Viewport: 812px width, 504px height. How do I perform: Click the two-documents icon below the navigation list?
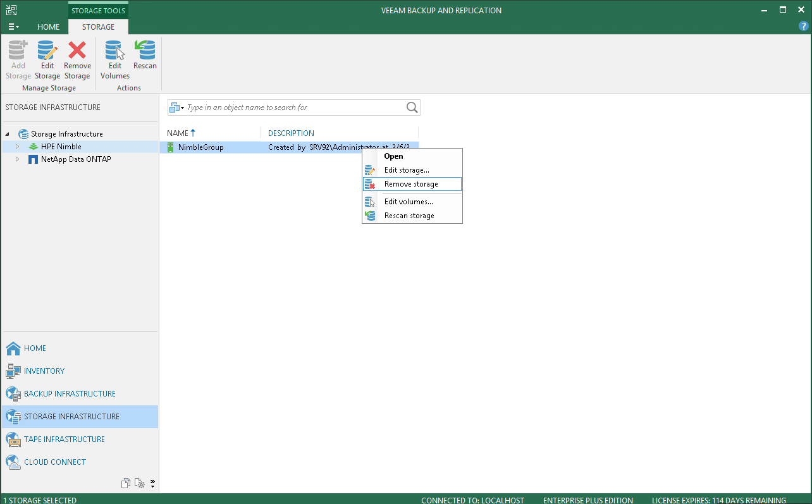126,483
